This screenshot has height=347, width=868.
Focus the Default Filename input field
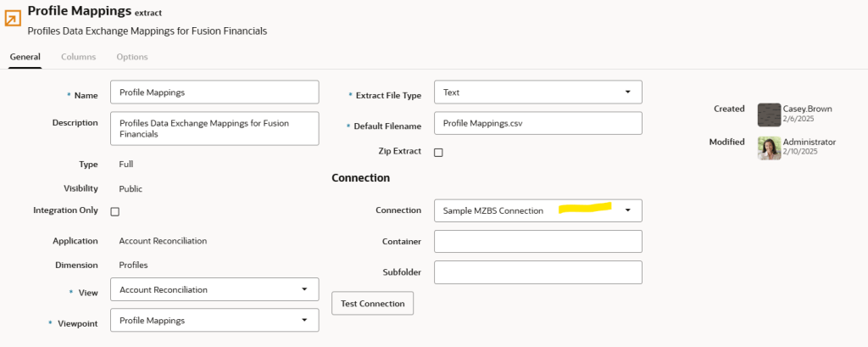click(x=537, y=123)
